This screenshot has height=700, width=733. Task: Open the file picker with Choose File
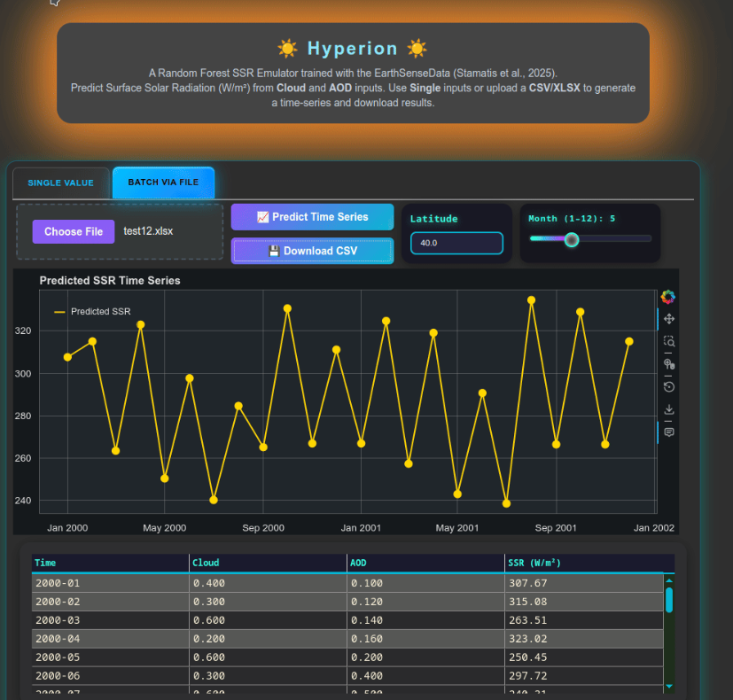[74, 231]
